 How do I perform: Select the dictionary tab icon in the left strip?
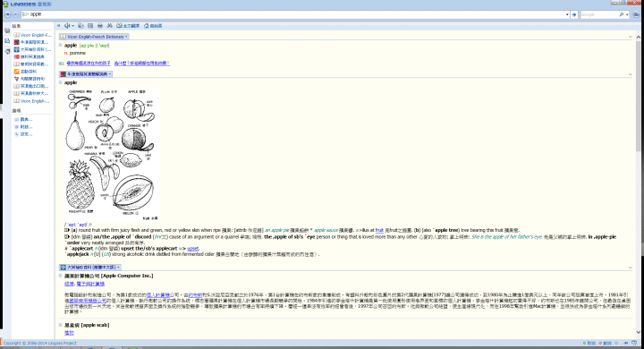pos(7,30)
